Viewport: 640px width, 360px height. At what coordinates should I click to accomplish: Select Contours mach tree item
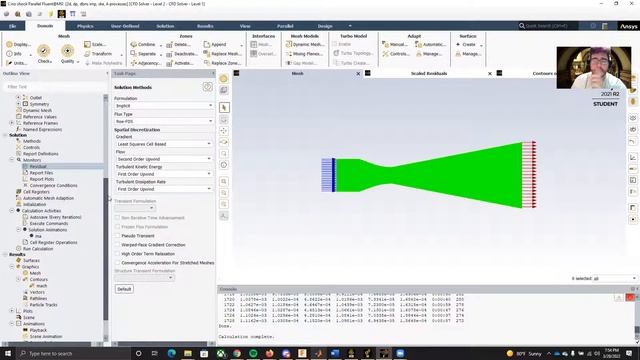point(42,286)
